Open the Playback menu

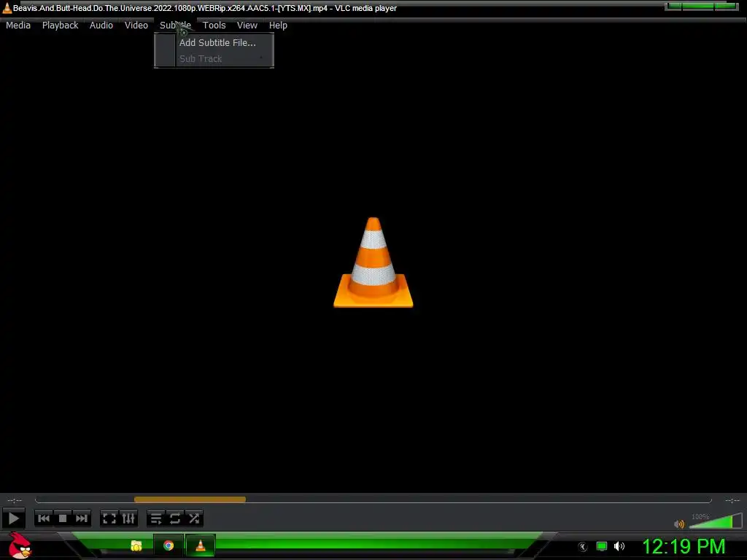click(60, 26)
